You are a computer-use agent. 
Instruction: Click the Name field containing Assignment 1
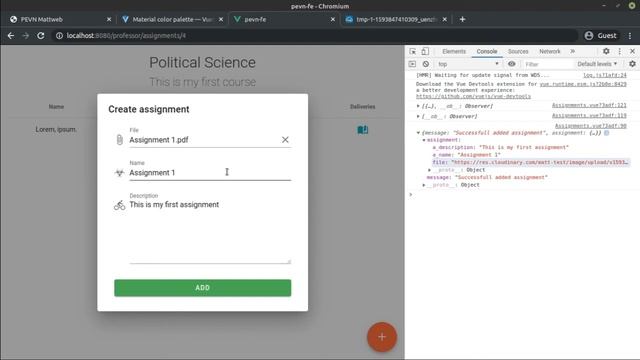tap(210, 173)
